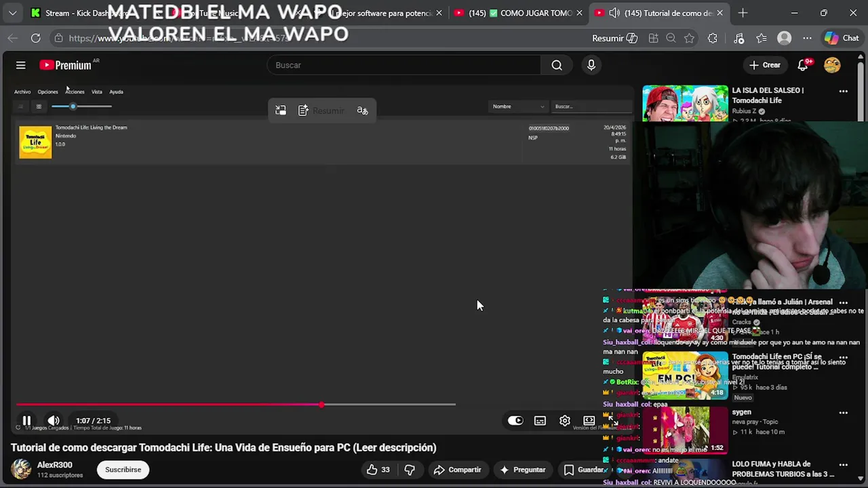This screenshot has width=868, height=488.
Task: Open LOLO FUMA y HABLA video title
Action: click(x=783, y=469)
